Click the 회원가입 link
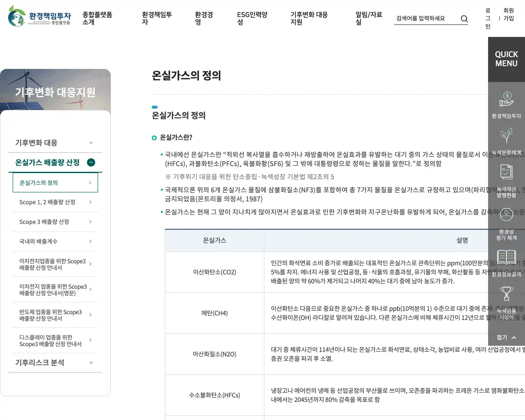 click(x=509, y=14)
